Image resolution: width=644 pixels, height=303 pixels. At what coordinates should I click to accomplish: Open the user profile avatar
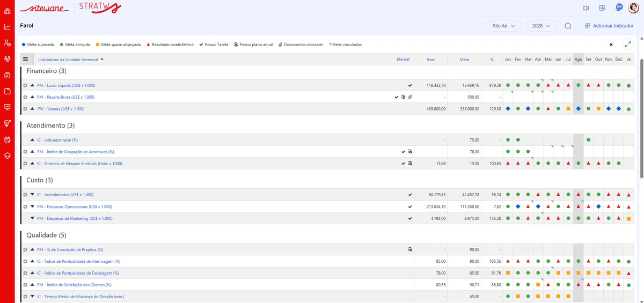633,8
